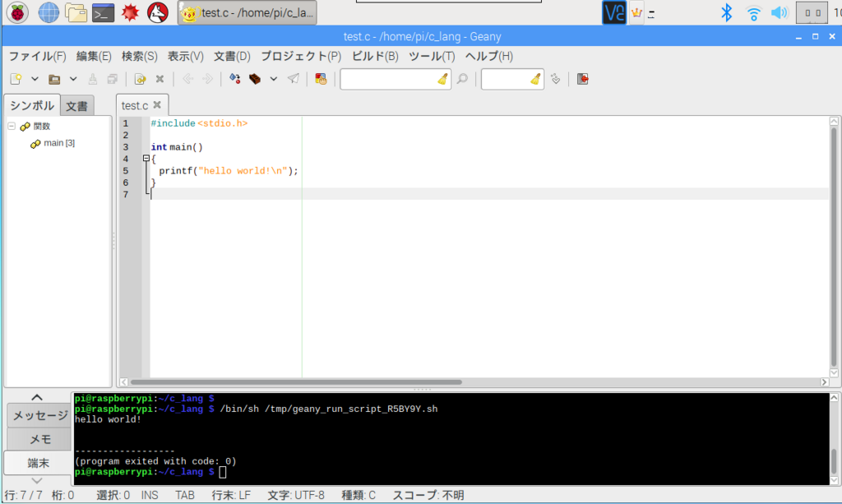Open the color chooser icon
842x504 pixels.
click(x=321, y=80)
